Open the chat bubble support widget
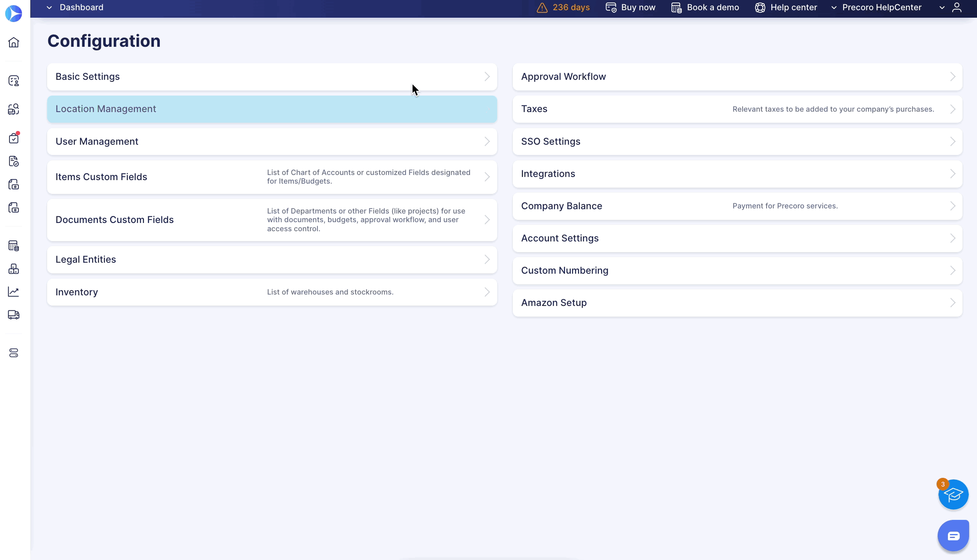 pyautogui.click(x=953, y=536)
